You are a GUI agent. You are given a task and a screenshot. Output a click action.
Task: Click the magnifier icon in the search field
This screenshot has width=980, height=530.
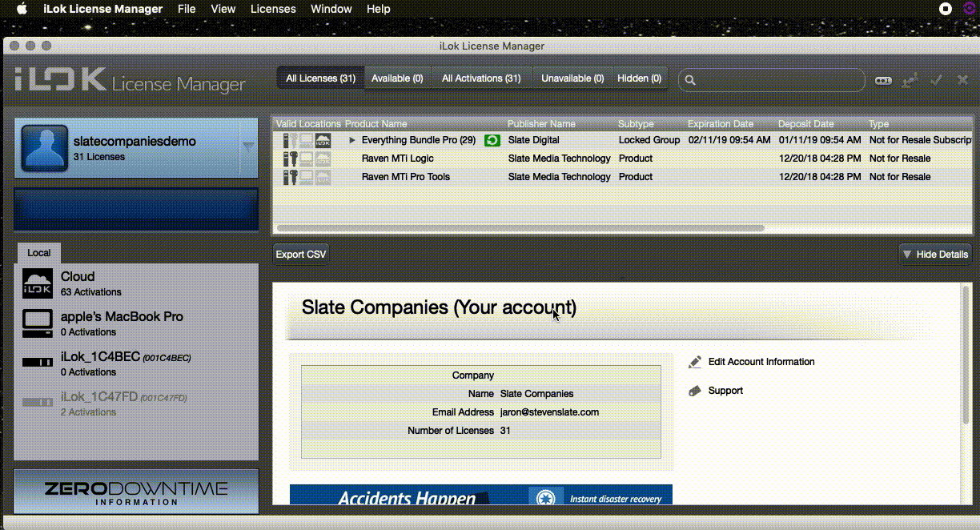pos(690,80)
